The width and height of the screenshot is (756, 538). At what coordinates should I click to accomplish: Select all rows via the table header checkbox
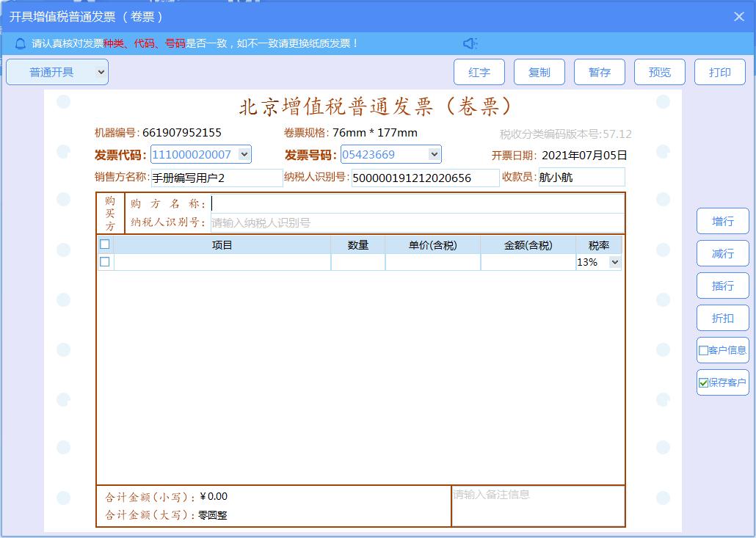tap(104, 244)
